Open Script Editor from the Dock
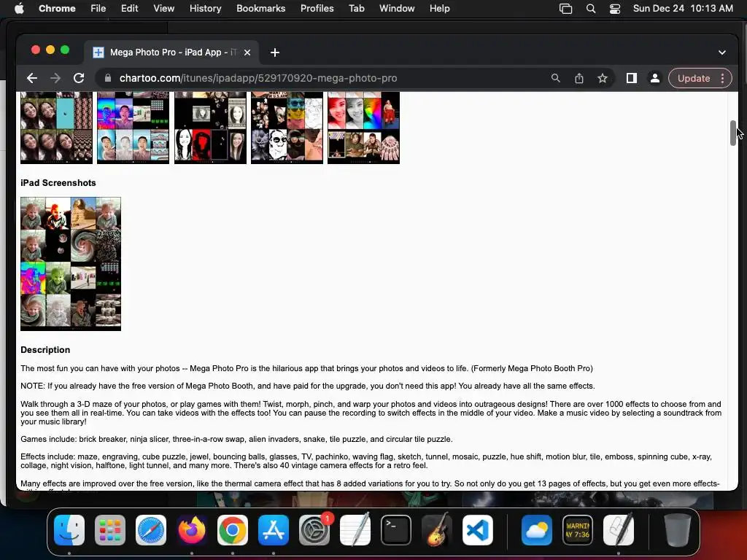The image size is (747, 560). (619, 530)
